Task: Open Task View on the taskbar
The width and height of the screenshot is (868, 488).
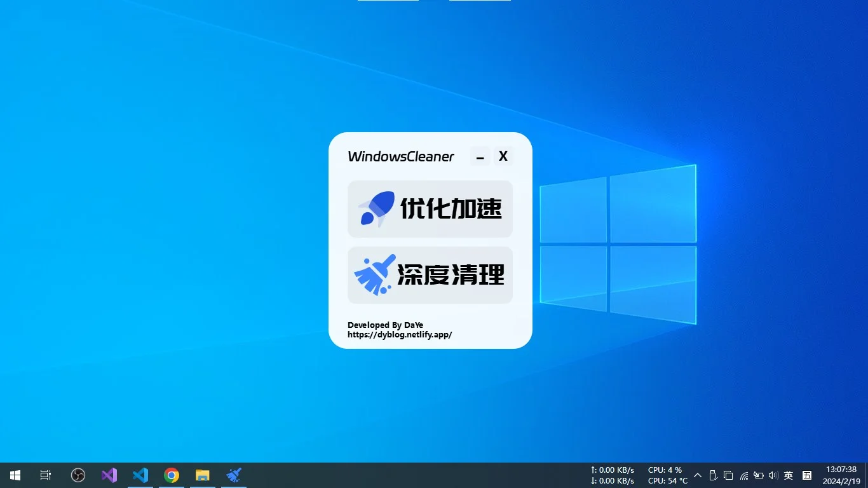Action: 46,475
